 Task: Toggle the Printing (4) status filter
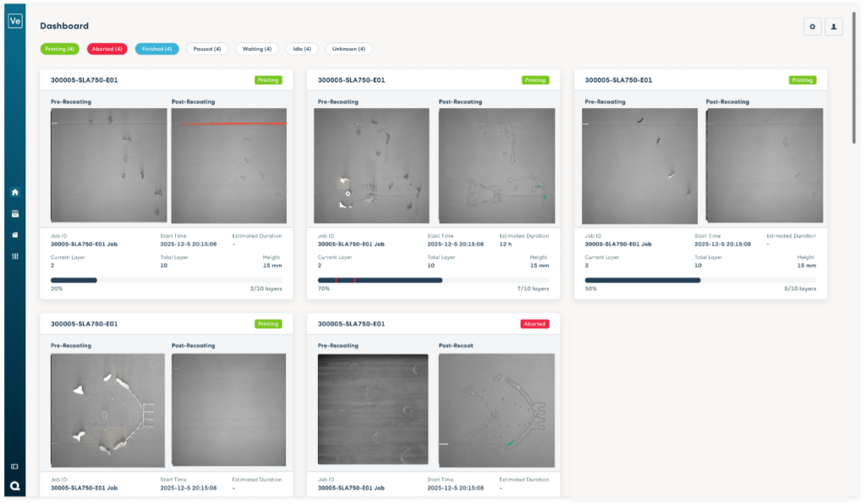pos(60,49)
